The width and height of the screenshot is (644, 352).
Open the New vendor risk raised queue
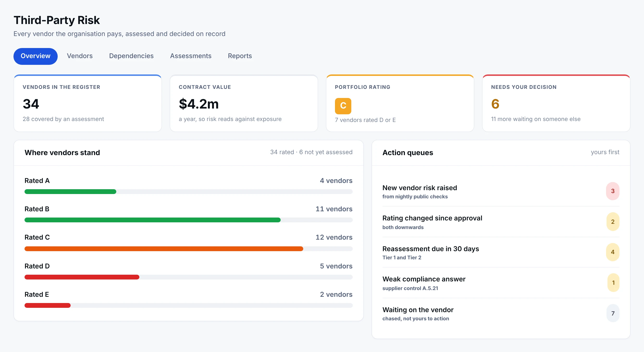[501, 191]
